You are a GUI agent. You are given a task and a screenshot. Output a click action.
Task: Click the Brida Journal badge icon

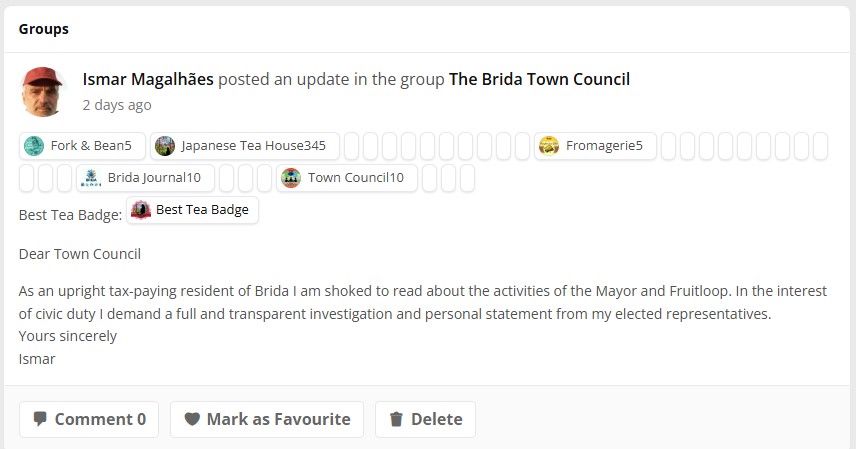pos(91,178)
